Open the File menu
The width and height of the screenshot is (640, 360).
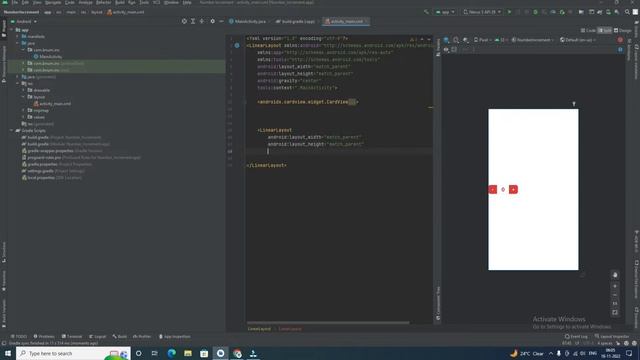[x=15, y=2]
